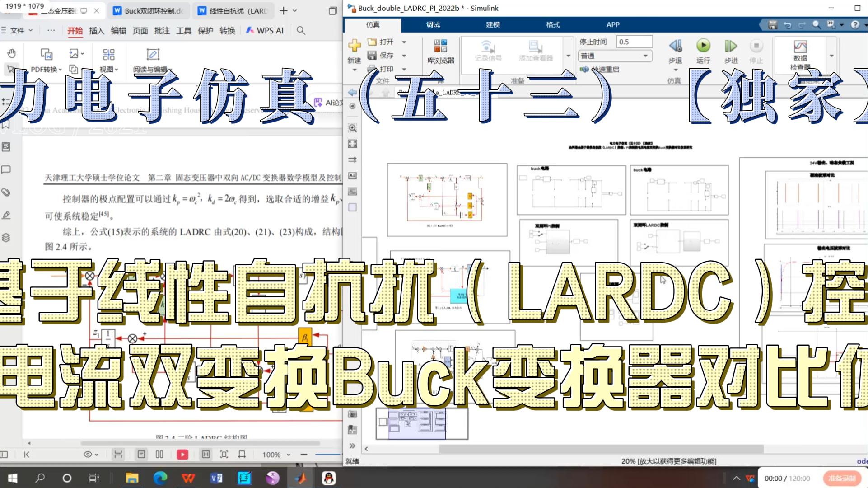This screenshot has width=868, height=488.
Task: Select the hand pan tool in WPS
Action: [x=12, y=53]
